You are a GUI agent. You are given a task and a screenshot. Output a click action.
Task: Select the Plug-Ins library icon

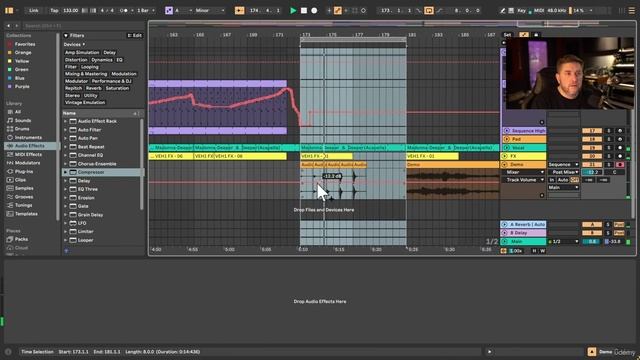(x=10, y=171)
